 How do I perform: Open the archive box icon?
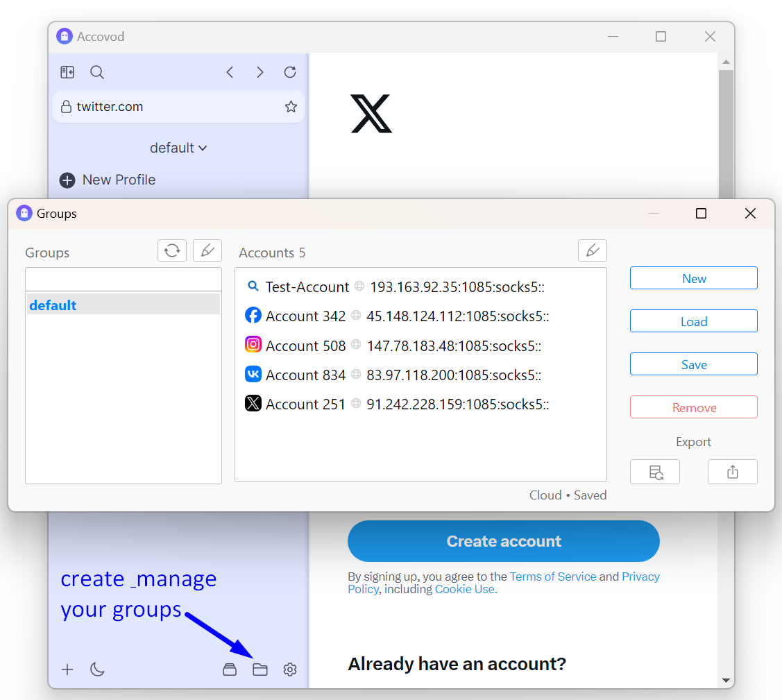coord(230,669)
